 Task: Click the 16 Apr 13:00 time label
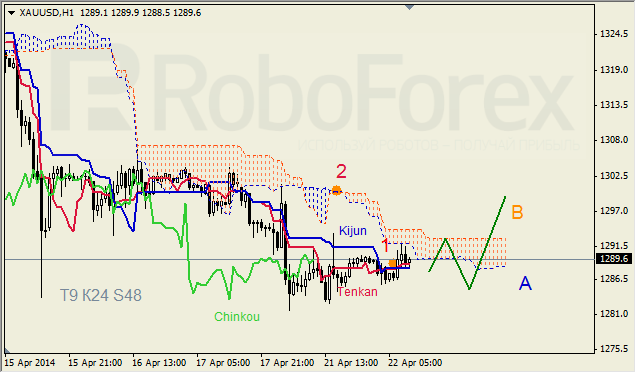pyautogui.click(x=159, y=362)
